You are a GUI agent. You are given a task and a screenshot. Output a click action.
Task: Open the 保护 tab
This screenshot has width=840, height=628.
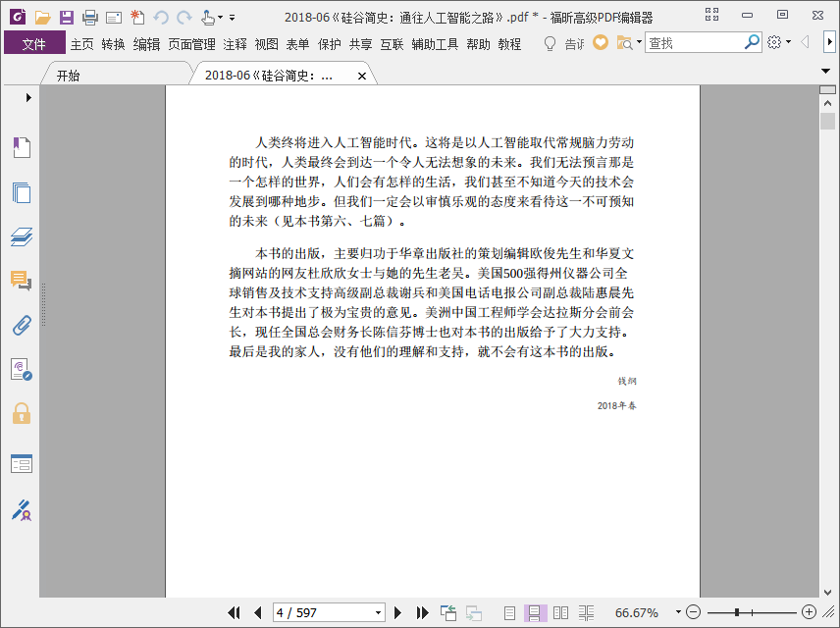329,44
